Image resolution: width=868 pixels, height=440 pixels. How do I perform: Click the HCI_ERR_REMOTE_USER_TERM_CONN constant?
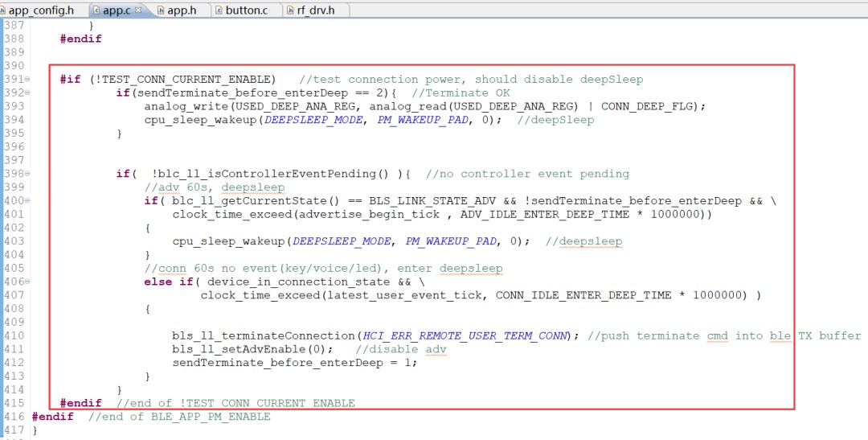click(465, 335)
